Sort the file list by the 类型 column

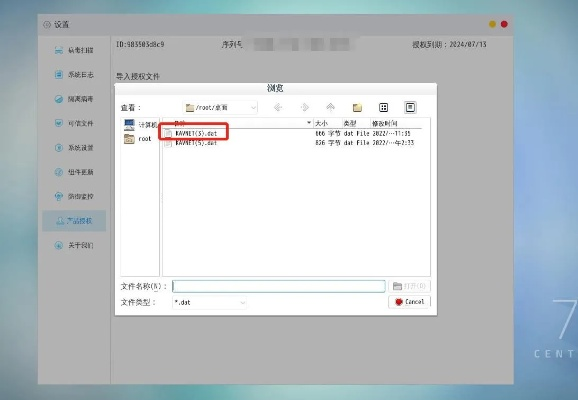[356, 123]
